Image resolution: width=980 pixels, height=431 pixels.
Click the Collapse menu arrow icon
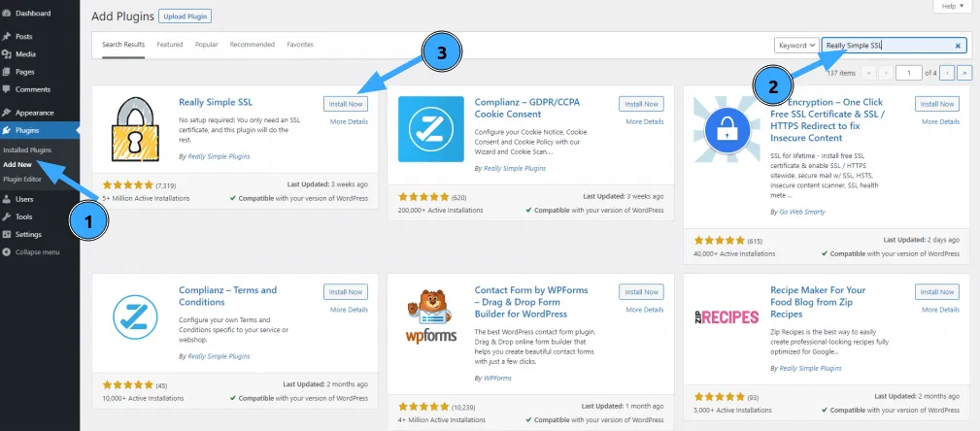coord(6,252)
